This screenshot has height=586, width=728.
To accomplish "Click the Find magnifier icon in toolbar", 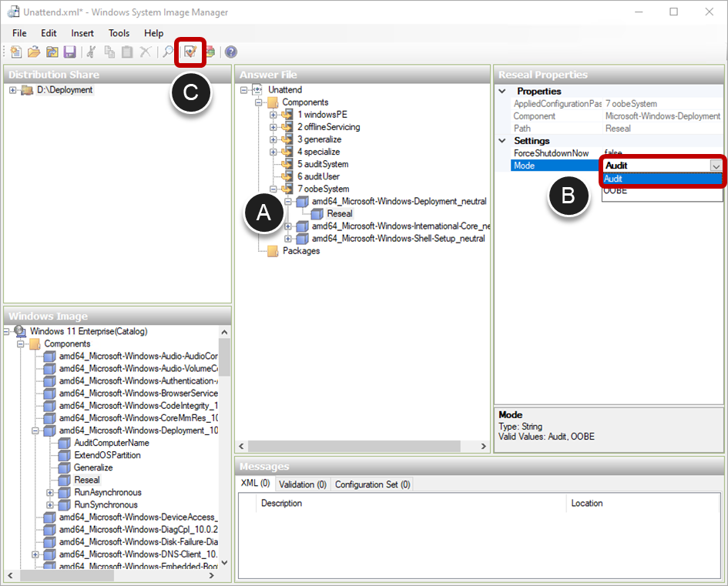I will pos(166,52).
